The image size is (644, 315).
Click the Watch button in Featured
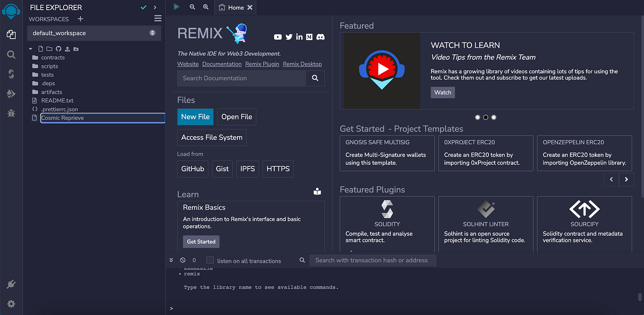click(443, 93)
